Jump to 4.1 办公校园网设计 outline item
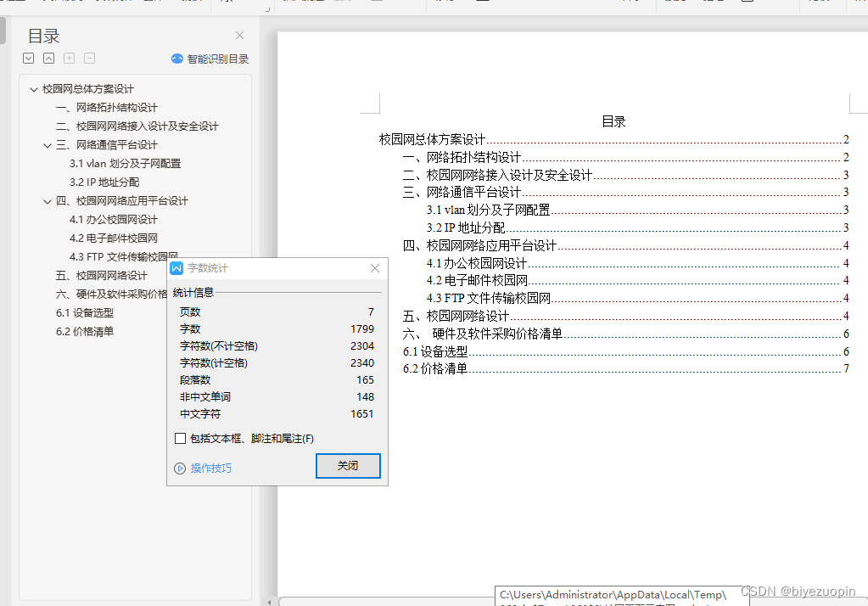The image size is (868, 606). tap(114, 219)
